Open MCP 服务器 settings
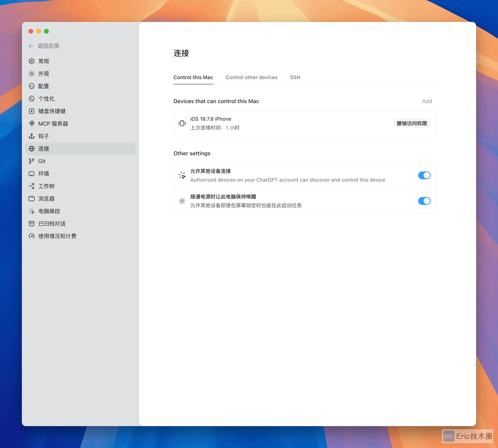 click(80, 124)
